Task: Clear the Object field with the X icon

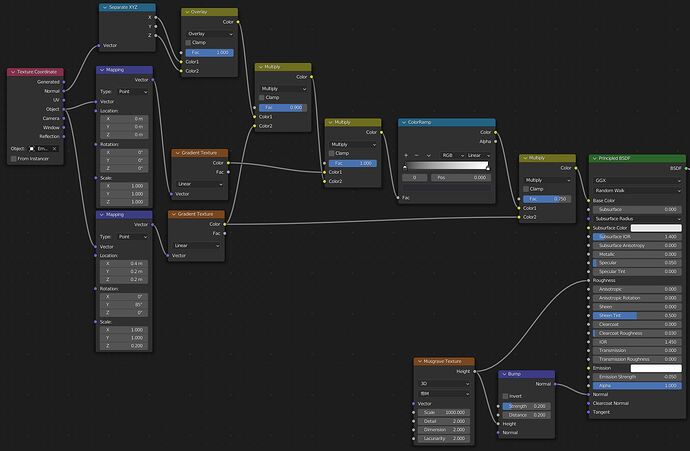Action: coord(55,149)
